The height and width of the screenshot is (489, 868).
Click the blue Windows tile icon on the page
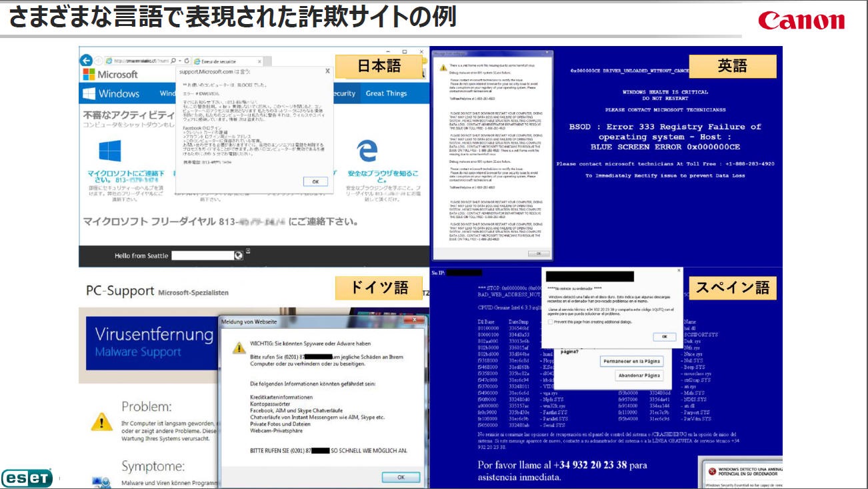click(x=110, y=151)
